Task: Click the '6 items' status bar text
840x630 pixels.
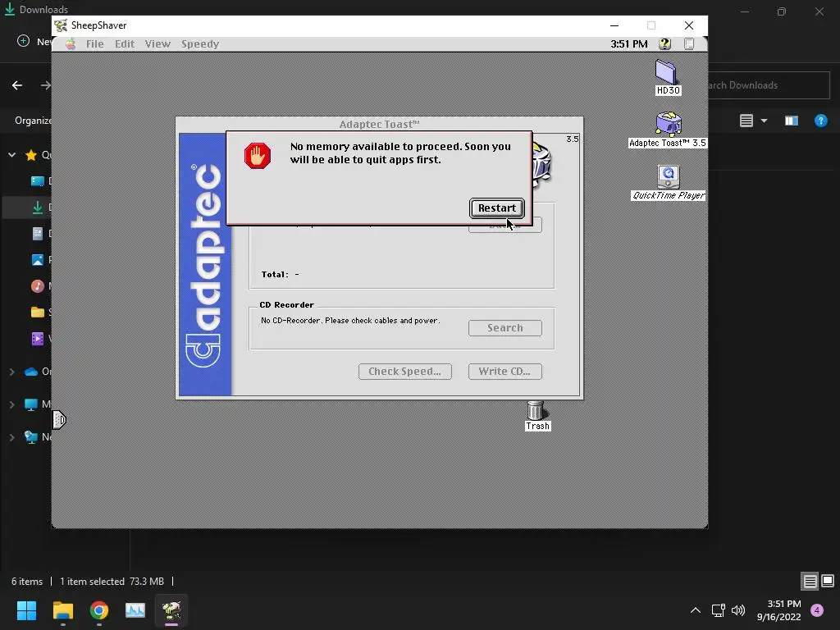Action: pyautogui.click(x=27, y=582)
